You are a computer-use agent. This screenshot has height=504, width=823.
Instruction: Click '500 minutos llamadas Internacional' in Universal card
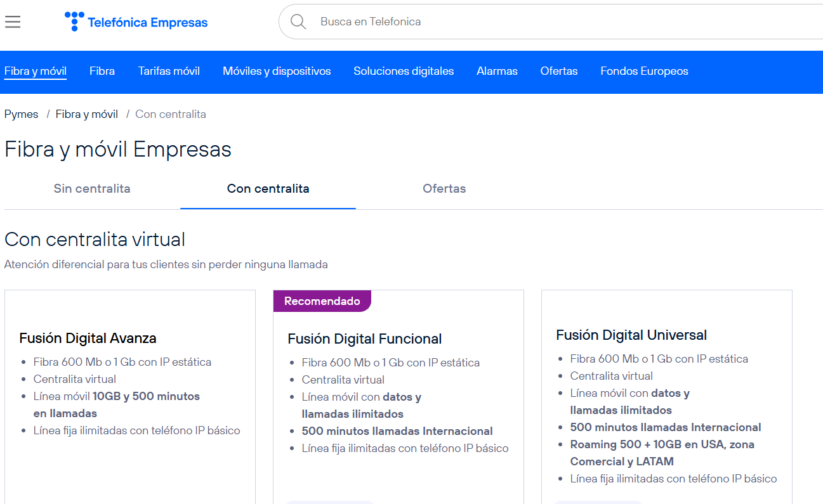(666, 427)
